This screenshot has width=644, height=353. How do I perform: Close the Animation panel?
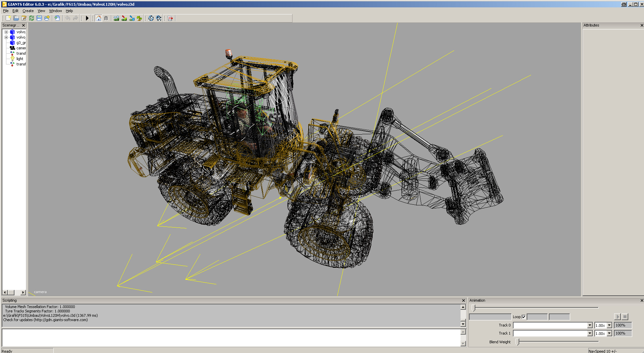[642, 300]
